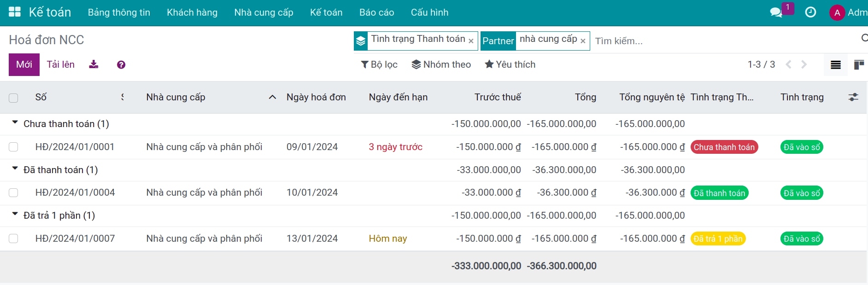Open the 'Nhà cung cấp' menu
Viewport: 868px width, 285px height.
point(264,12)
